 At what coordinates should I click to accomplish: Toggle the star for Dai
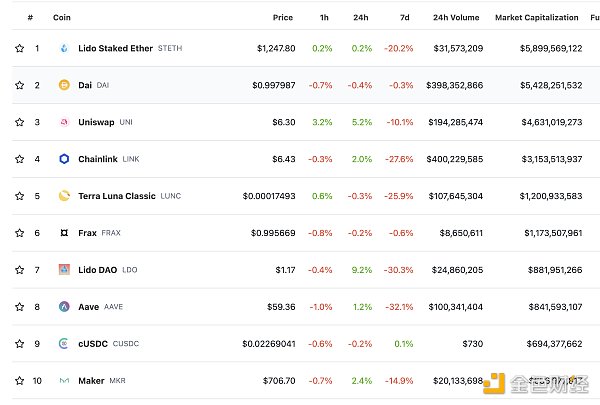point(20,85)
